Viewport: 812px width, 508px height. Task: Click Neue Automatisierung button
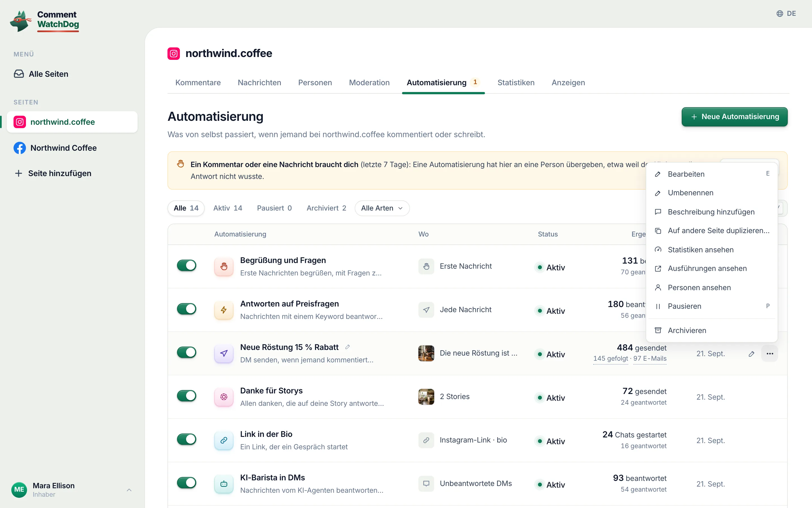click(x=734, y=117)
